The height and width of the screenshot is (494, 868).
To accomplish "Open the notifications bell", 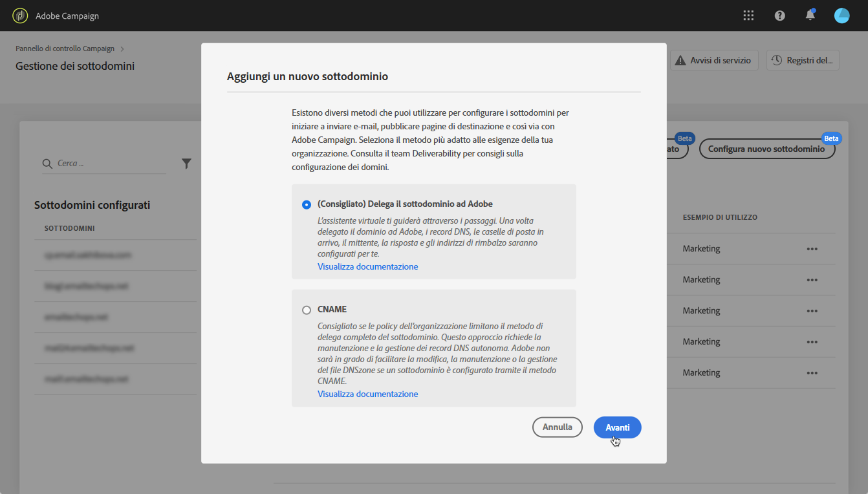I will (810, 15).
